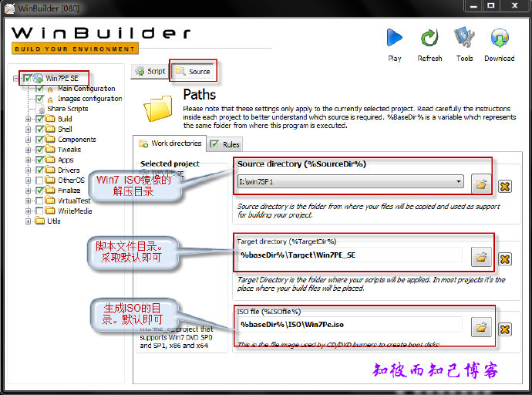532x395 pixels.
Task: Click the Components folder icon in tree
Action: [50, 139]
